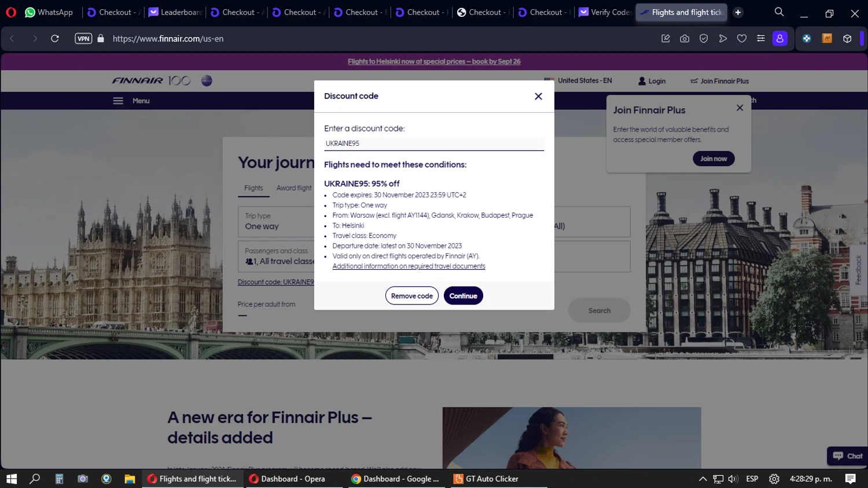
Task: Click the tab search magnifier icon
Action: point(779,12)
